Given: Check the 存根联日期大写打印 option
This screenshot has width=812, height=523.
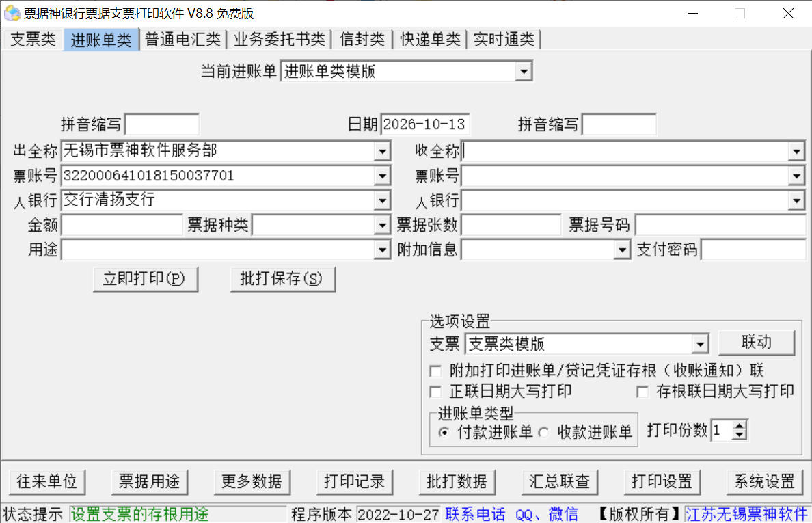Looking at the screenshot, I should pyautogui.click(x=642, y=392).
